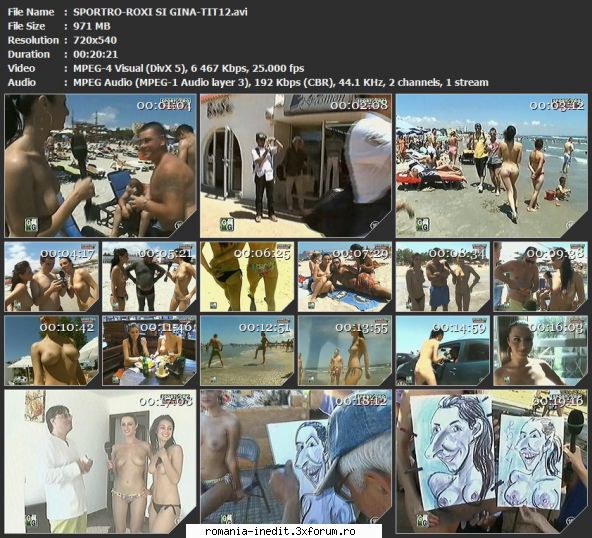Image resolution: width=592 pixels, height=538 pixels.
Task: Click the Audio label
Action: (22, 82)
